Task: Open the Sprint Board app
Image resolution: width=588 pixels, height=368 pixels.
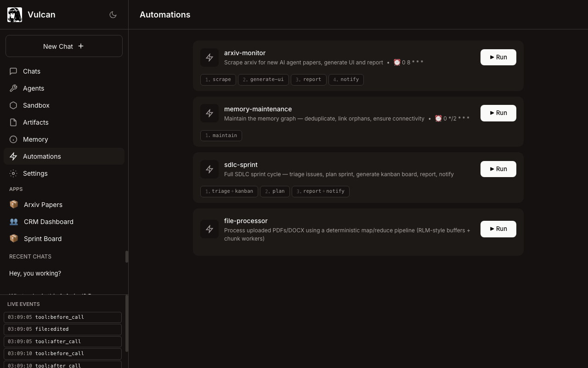Action: [x=42, y=239]
